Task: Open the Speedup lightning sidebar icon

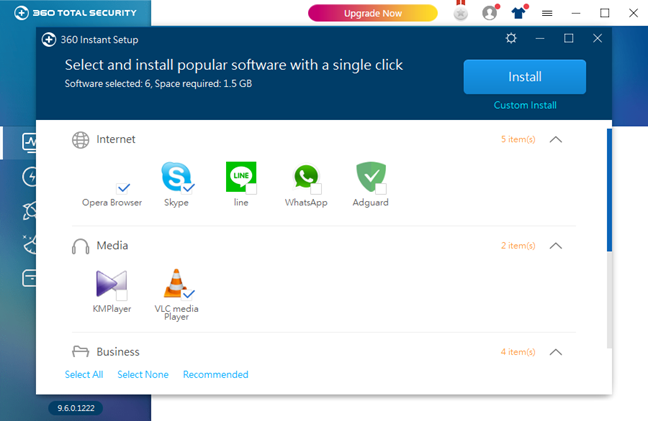Action: 29,177
